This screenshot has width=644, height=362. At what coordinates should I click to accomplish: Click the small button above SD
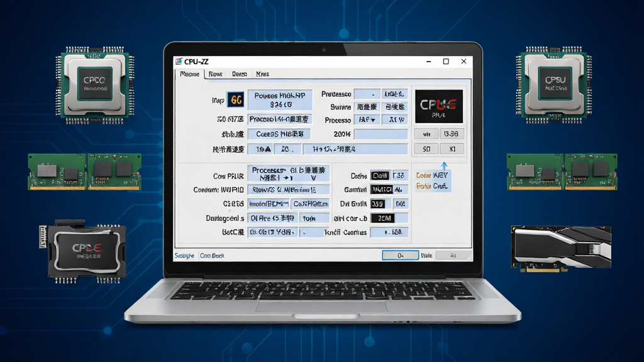[426, 134]
